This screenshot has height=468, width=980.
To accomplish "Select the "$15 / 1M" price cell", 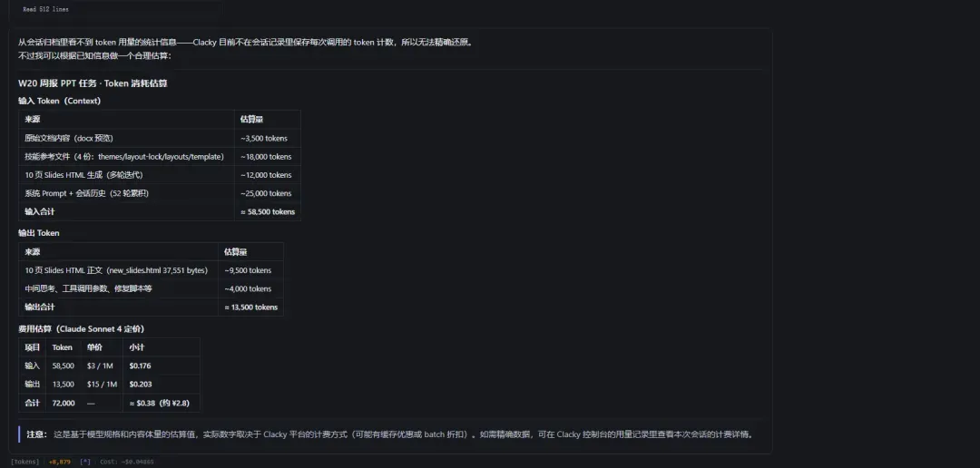I will (102, 385).
